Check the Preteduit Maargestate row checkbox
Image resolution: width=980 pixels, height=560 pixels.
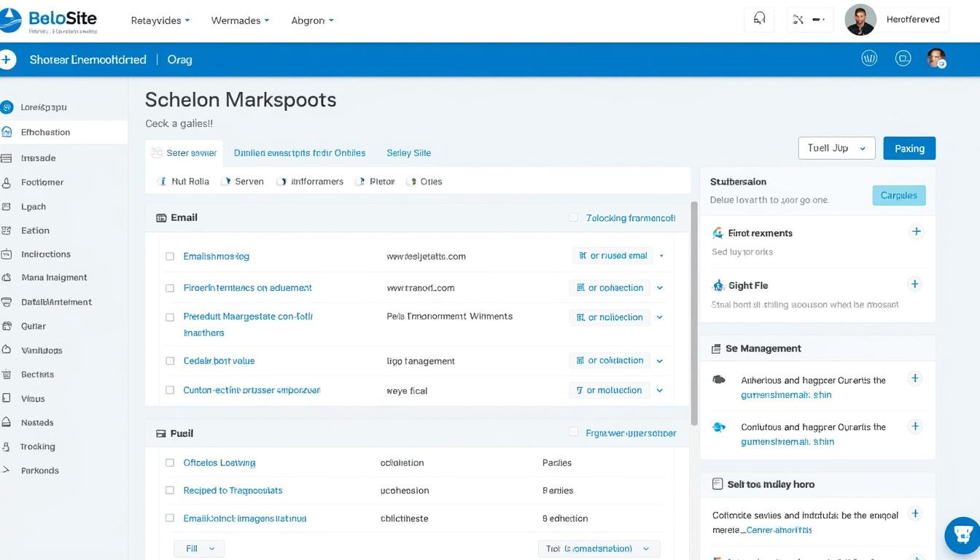pyautogui.click(x=170, y=317)
